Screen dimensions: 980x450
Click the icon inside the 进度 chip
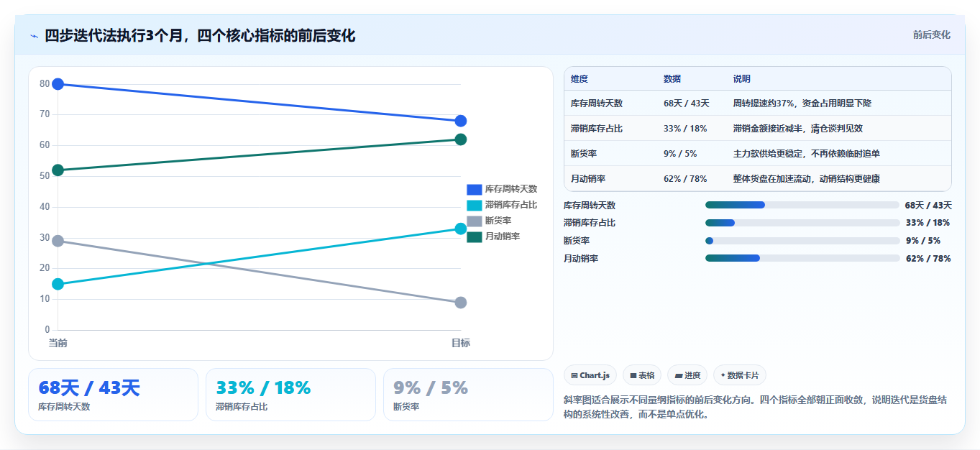[678, 375]
